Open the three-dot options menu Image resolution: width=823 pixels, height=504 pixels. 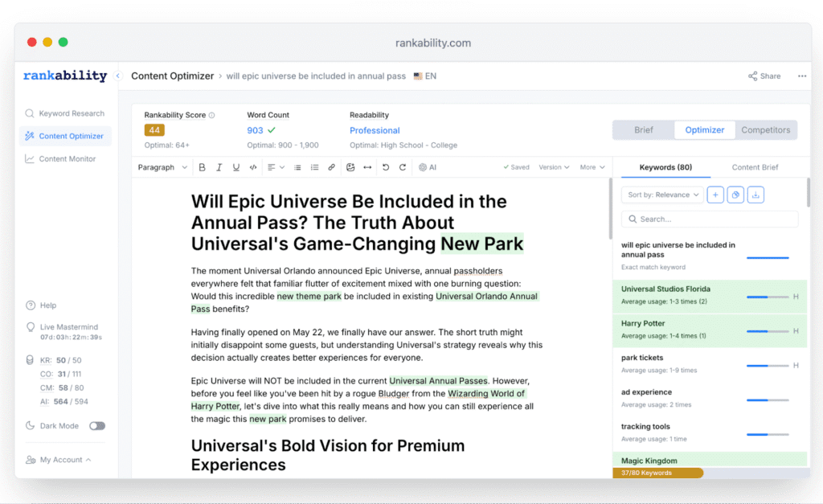click(802, 76)
